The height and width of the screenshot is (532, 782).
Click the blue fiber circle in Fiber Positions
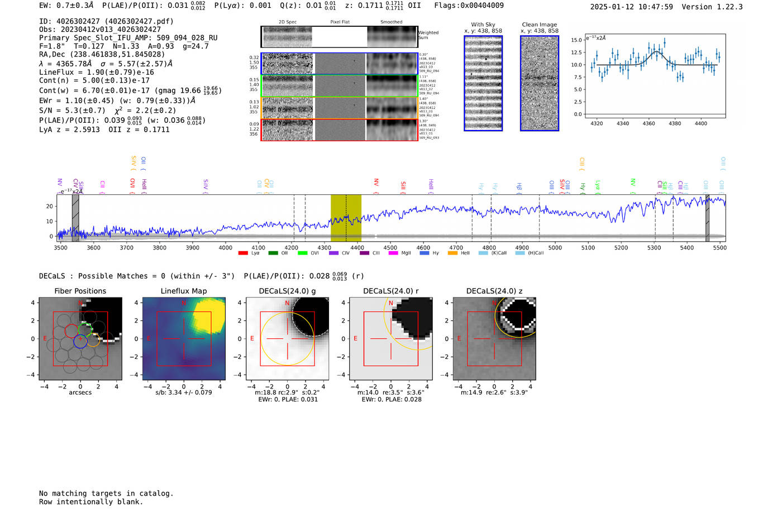pyautogui.click(x=80, y=341)
